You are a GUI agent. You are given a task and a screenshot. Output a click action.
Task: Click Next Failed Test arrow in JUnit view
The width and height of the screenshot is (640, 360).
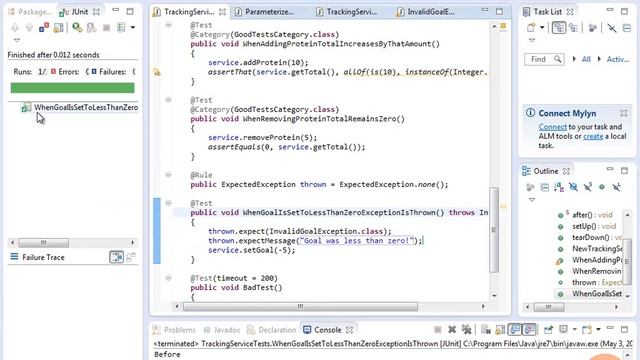pos(15,27)
